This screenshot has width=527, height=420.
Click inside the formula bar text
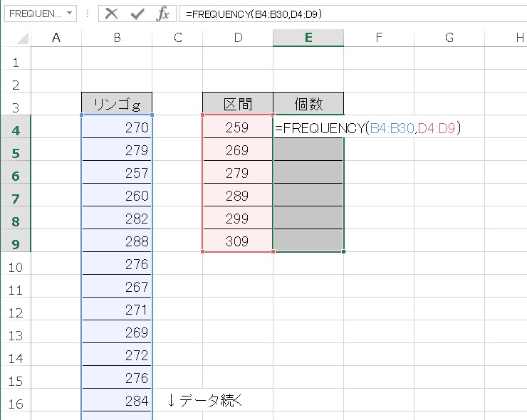point(254,14)
